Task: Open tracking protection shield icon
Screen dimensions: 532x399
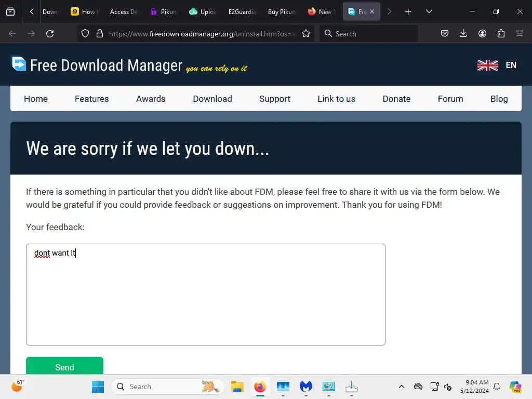Action: coord(85,34)
